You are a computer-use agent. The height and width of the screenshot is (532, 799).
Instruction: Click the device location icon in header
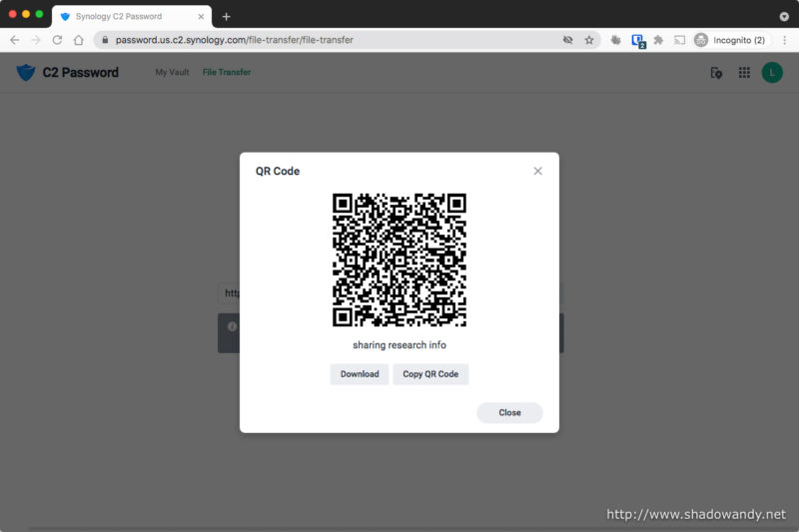pyautogui.click(x=716, y=73)
